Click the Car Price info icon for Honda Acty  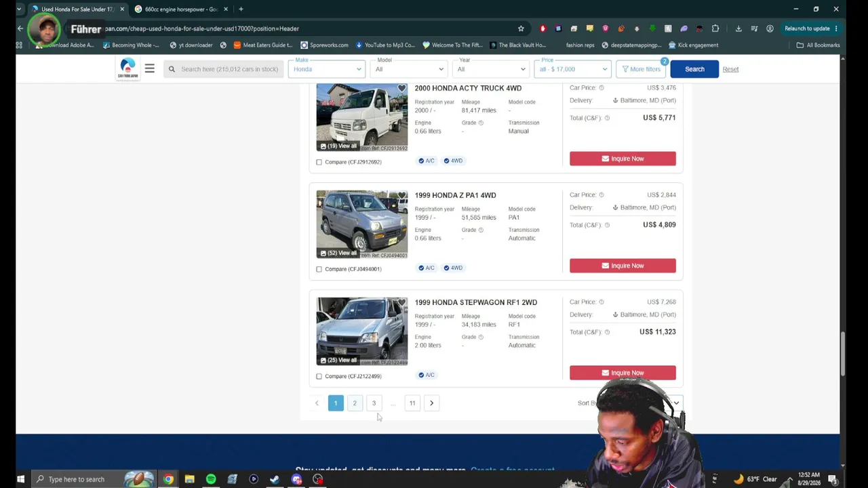601,88
